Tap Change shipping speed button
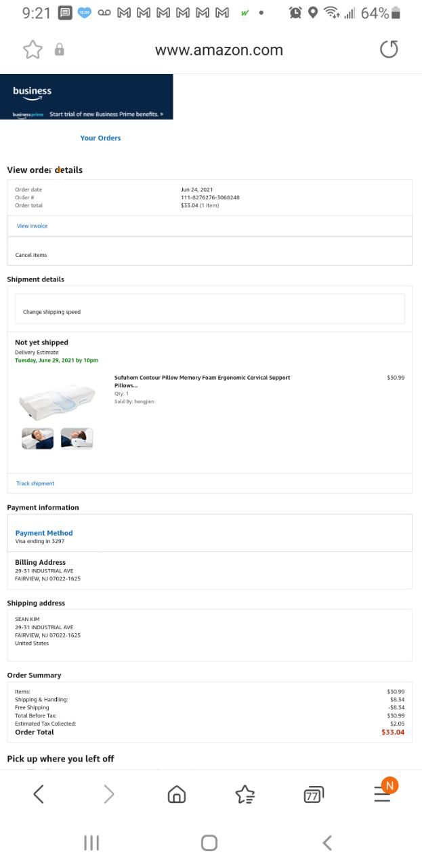The height and width of the screenshot is (868, 422). [x=209, y=309]
